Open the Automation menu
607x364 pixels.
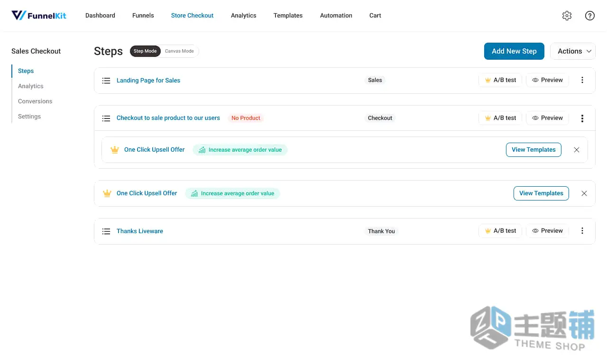coord(336,16)
